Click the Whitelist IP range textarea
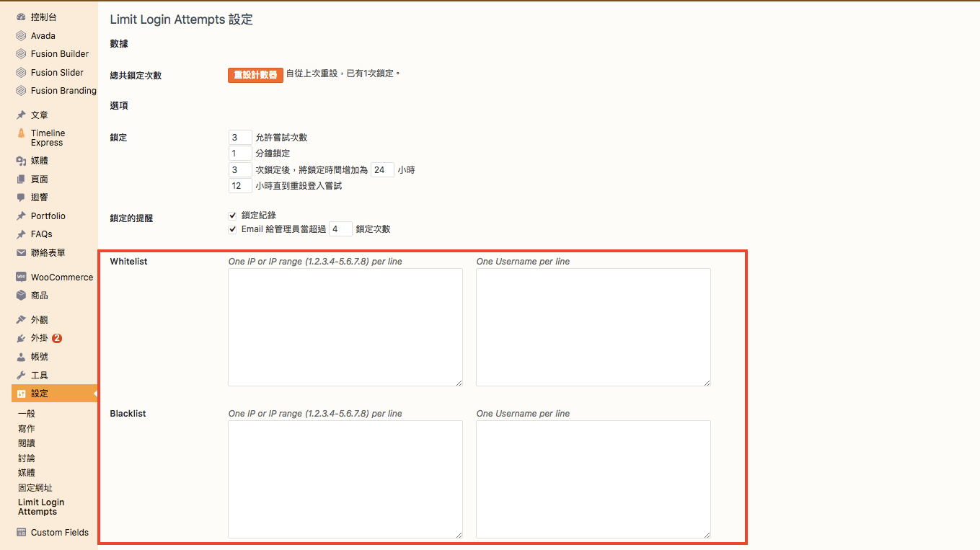 click(x=345, y=327)
